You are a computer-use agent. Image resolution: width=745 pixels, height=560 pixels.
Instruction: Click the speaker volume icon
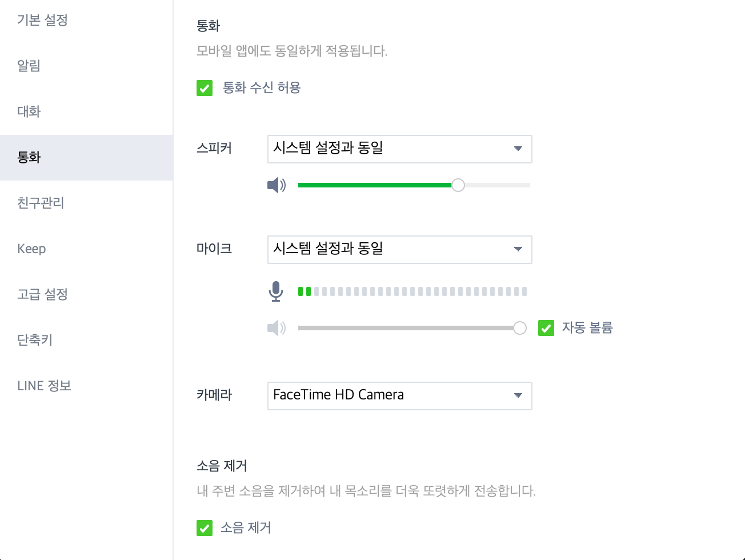pos(277,185)
